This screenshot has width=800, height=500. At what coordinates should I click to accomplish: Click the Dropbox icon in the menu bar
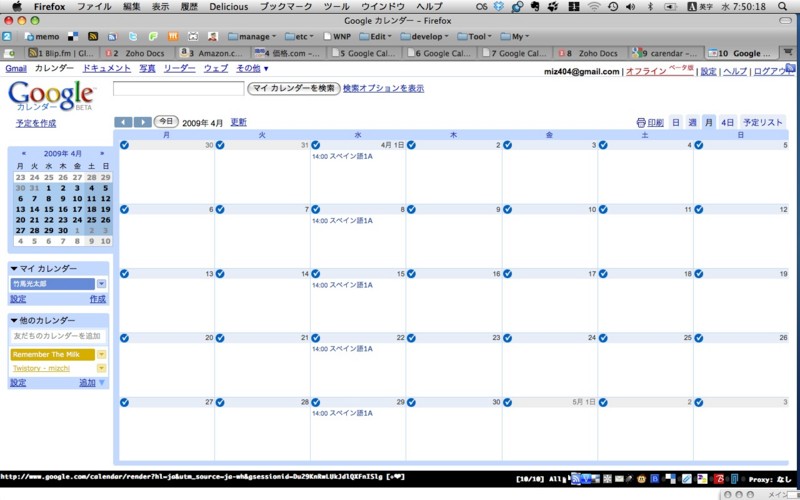pos(498,7)
